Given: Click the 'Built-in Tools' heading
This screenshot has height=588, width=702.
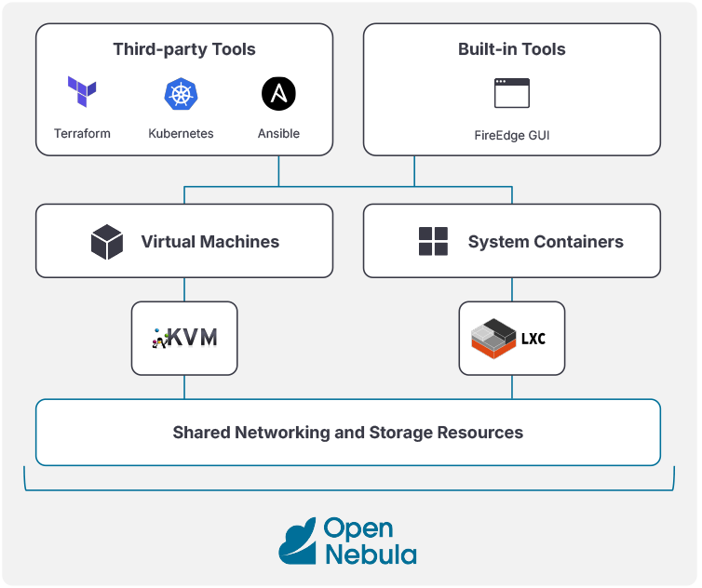Looking at the screenshot, I should pos(512,49).
